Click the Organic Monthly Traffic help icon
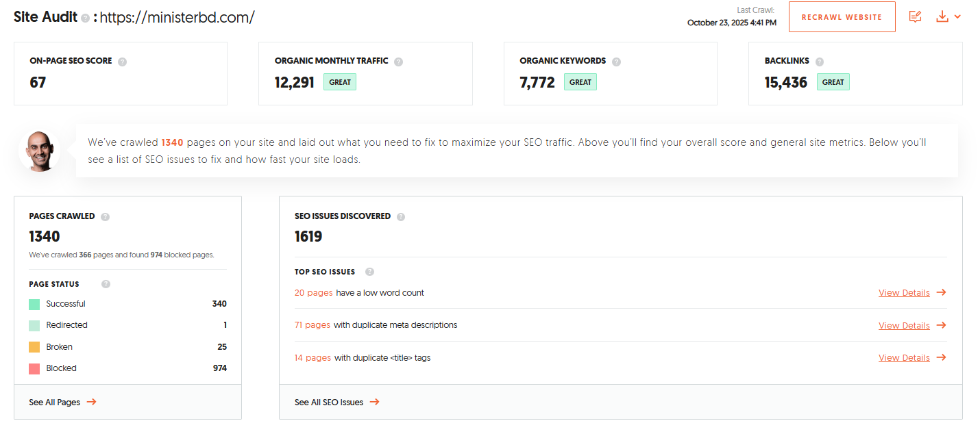Viewport: 980px width, 434px height. coord(398,62)
